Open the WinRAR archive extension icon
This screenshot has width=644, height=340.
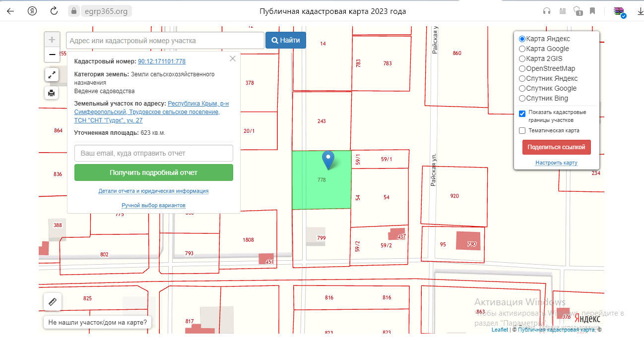[x=618, y=11]
